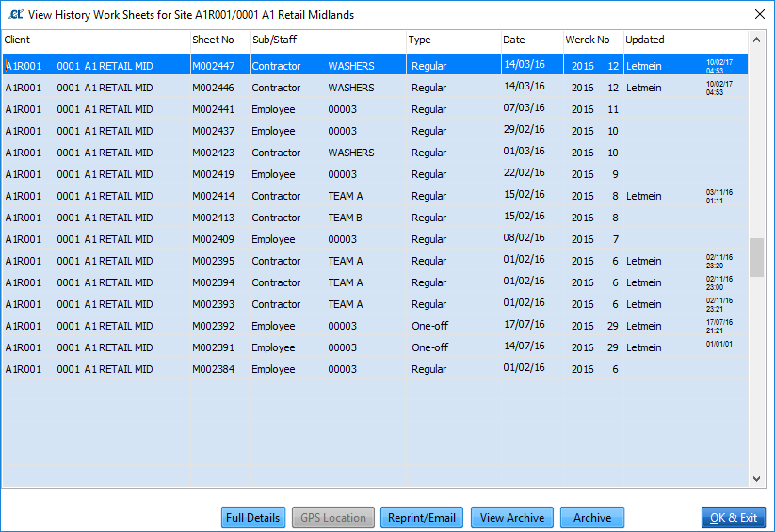Screen dimensions: 775x532
Task: Click the 17/07/16 21:21 updated timestamp
Action: pyautogui.click(x=719, y=327)
